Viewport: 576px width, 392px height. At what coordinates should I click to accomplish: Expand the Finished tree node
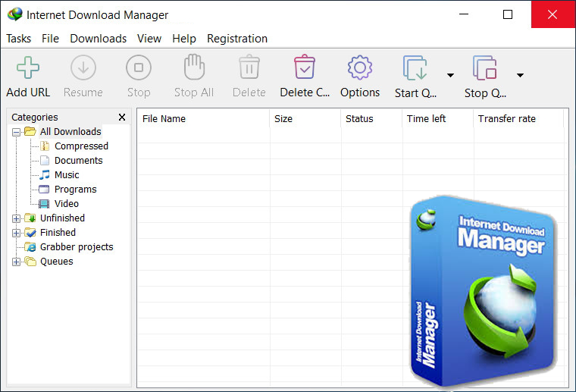coord(16,233)
